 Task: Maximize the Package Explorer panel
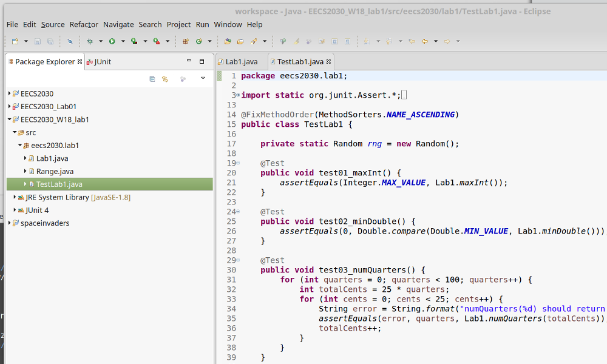click(x=202, y=61)
